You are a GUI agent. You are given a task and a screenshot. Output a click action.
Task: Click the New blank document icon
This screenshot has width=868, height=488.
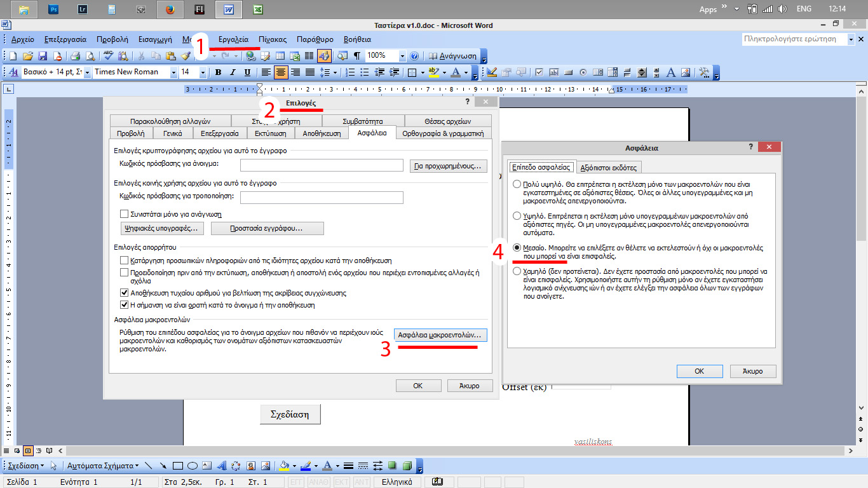tap(13, 56)
